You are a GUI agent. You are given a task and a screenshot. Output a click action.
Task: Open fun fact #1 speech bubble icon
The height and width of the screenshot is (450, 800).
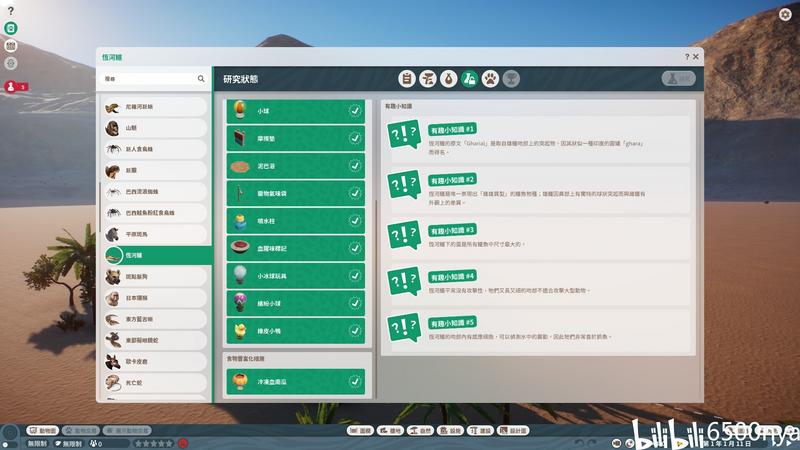(404, 135)
